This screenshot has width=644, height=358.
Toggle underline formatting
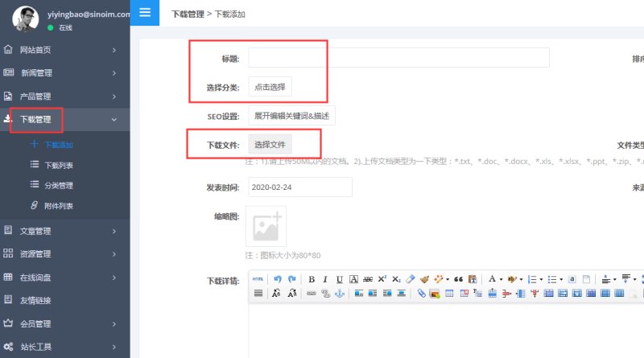(x=340, y=280)
